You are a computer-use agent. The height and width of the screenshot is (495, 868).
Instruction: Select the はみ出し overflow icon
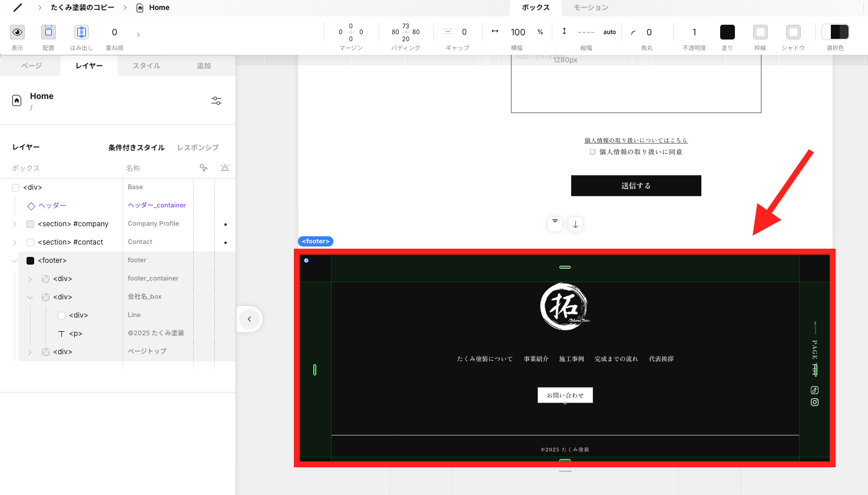pyautogui.click(x=81, y=32)
